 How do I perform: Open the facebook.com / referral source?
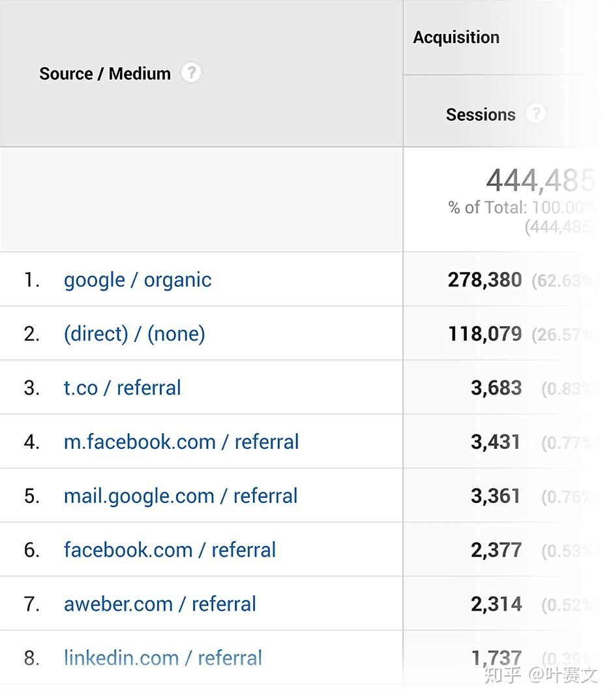click(x=170, y=550)
